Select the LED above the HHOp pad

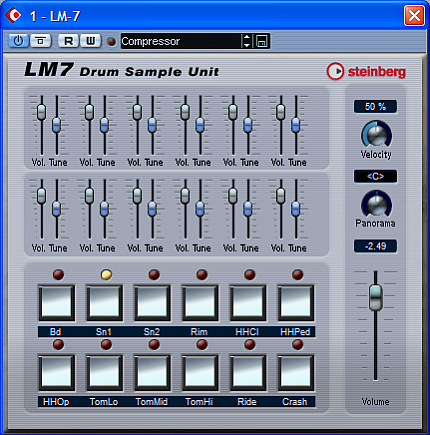pos(58,344)
